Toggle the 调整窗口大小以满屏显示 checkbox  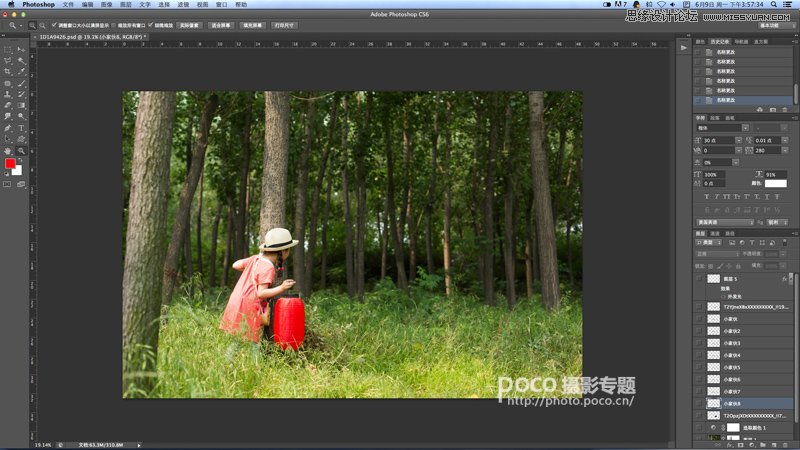click(54, 24)
